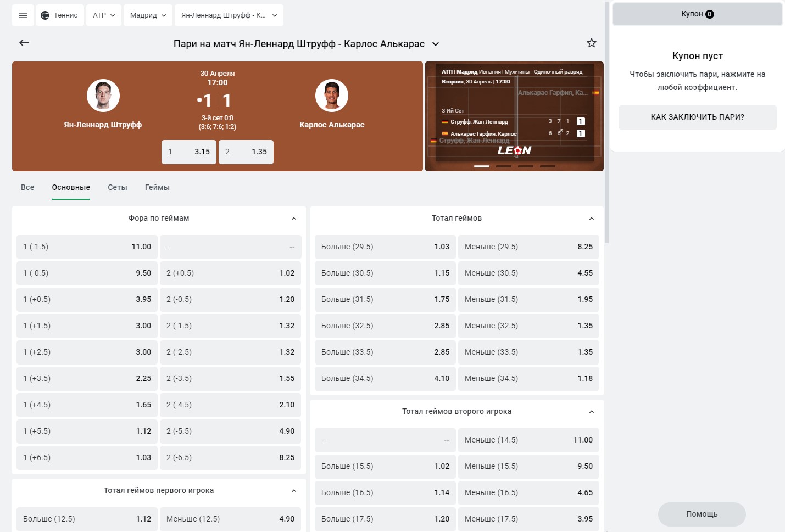Switch to the Все tab
785x532 pixels.
[x=27, y=187]
